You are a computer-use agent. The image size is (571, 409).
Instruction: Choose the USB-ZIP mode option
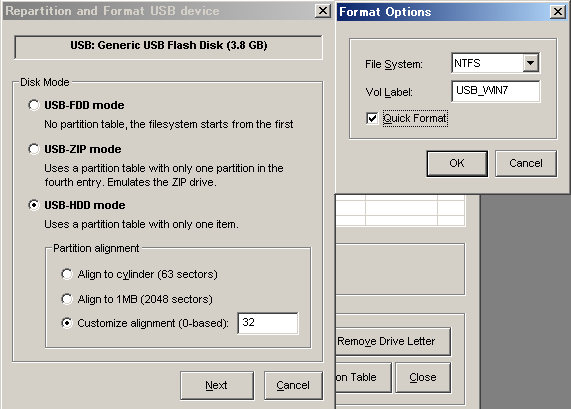click(x=34, y=149)
